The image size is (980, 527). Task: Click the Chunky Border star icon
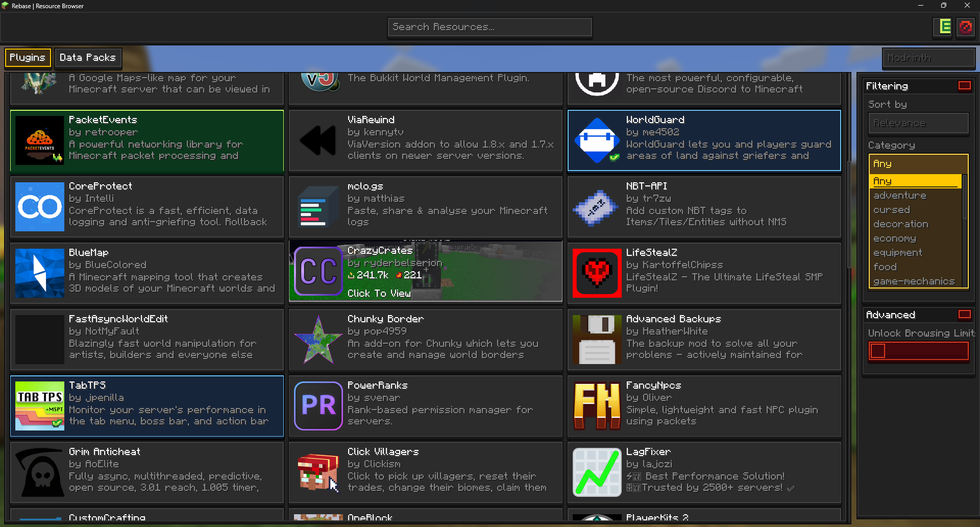(318, 340)
